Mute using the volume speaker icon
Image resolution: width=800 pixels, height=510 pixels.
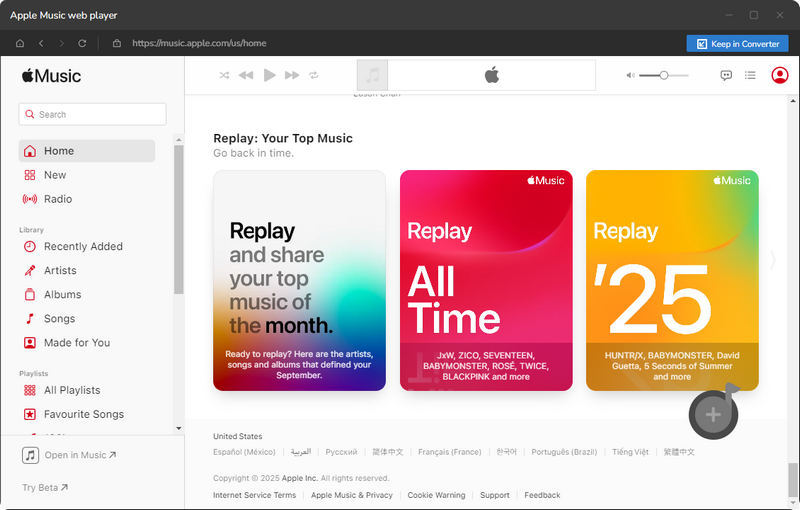point(631,75)
